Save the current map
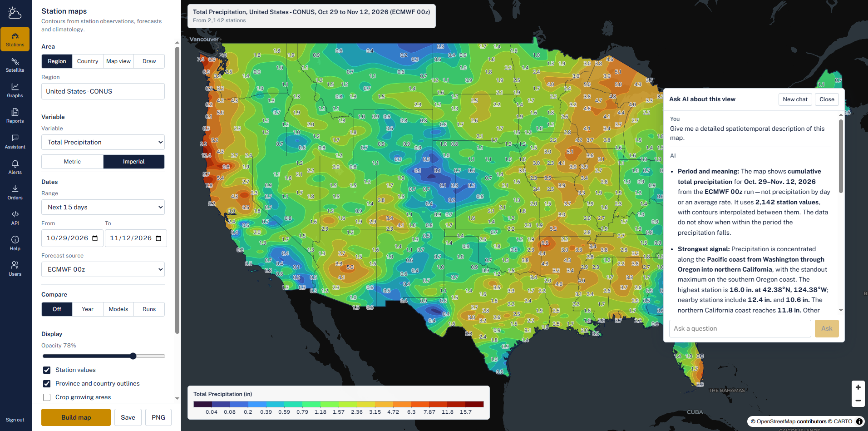This screenshot has height=431, width=868. (128, 417)
